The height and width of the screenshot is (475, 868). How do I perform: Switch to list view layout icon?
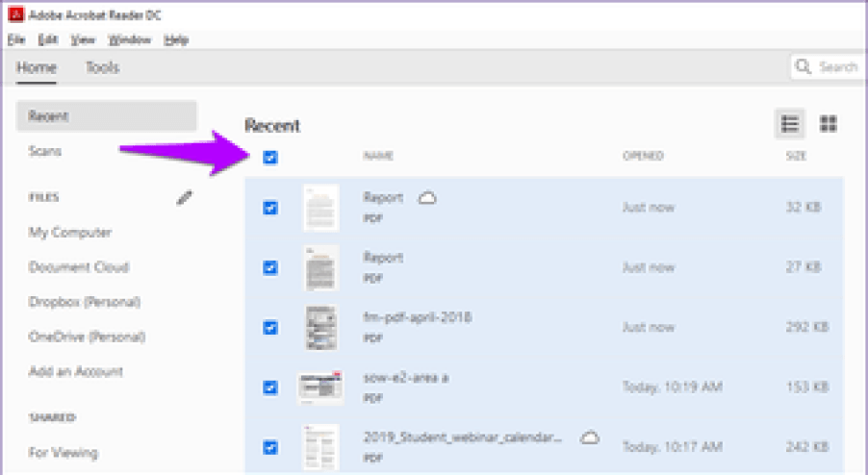[x=790, y=124]
